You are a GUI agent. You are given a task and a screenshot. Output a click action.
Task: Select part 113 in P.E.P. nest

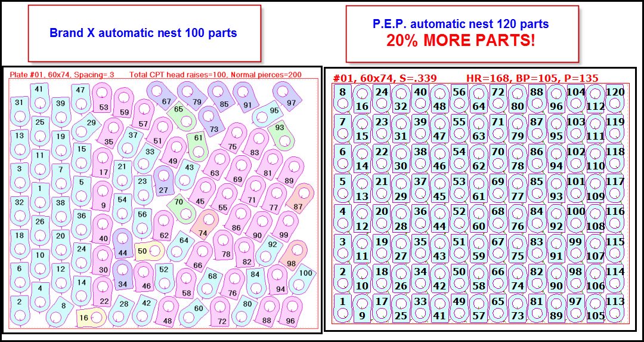click(615, 308)
